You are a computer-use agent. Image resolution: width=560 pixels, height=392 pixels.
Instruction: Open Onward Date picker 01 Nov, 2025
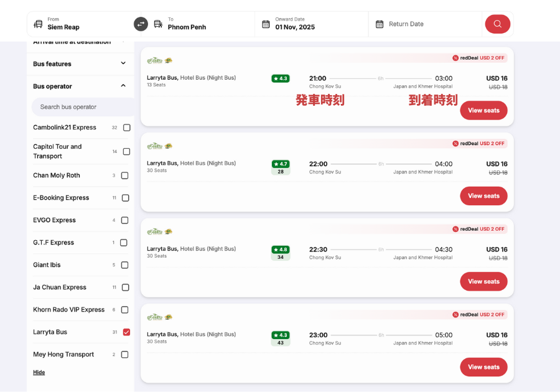click(312, 24)
